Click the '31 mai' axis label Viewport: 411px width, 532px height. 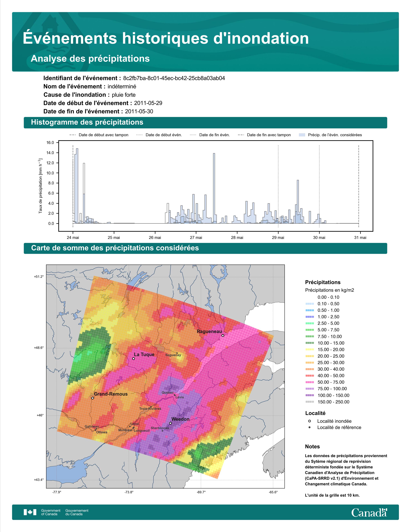(360, 237)
